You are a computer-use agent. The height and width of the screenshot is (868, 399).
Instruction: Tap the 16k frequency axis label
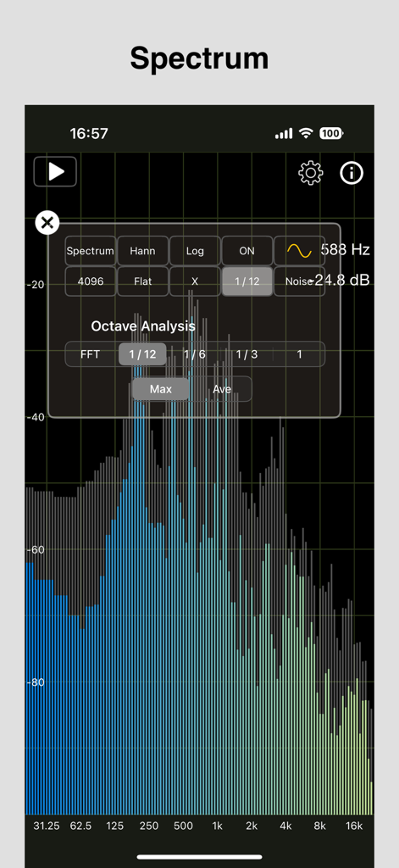(354, 826)
